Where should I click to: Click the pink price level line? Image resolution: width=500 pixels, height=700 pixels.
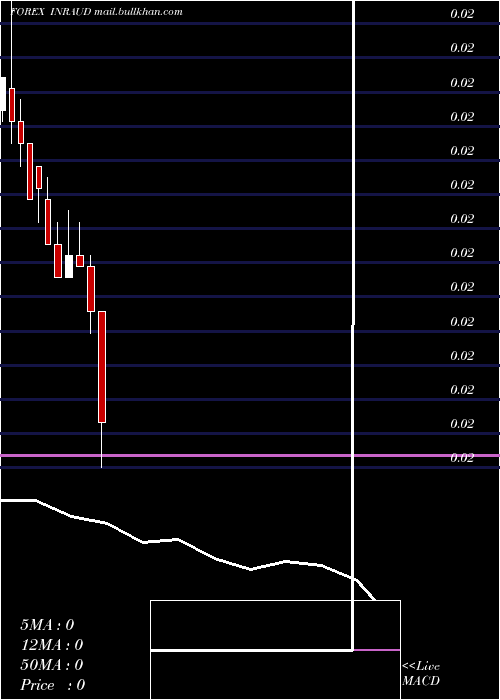coord(250,455)
